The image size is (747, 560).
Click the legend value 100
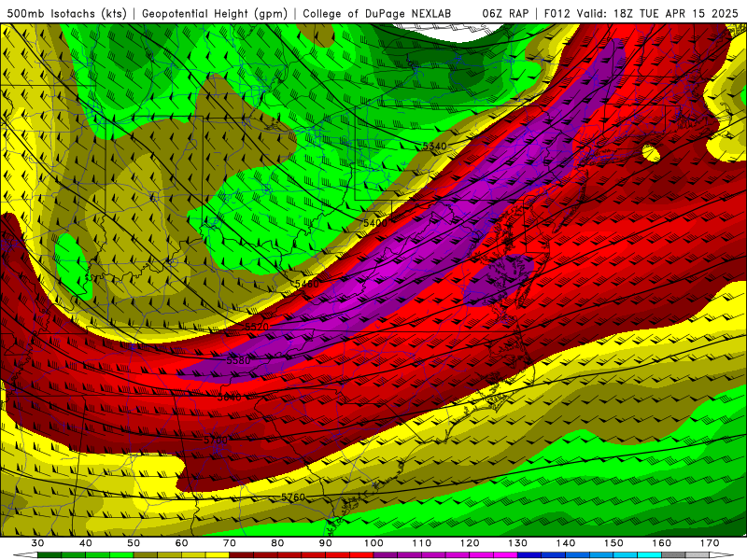click(373, 543)
